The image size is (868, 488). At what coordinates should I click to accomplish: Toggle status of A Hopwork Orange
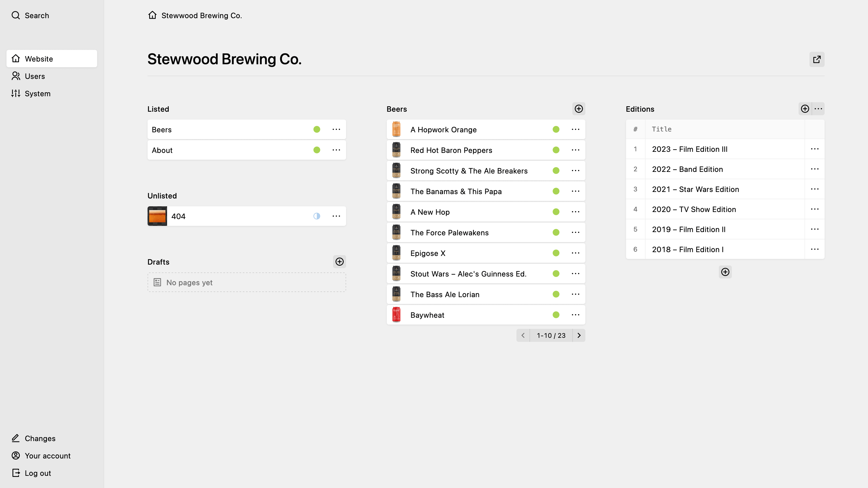tap(556, 129)
